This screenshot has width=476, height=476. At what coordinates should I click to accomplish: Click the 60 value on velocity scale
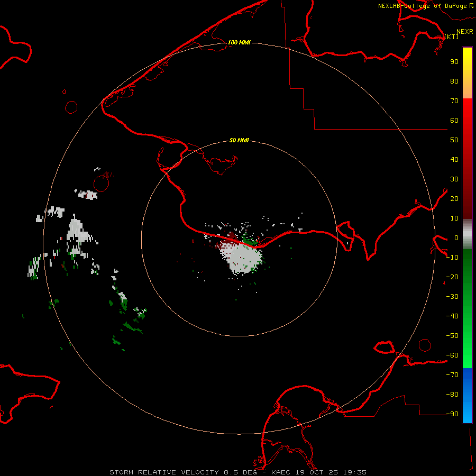pos(454,120)
